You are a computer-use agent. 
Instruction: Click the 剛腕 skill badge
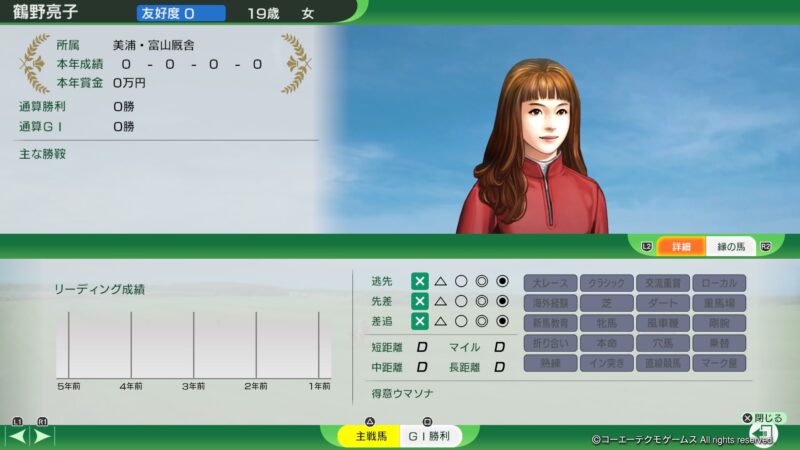pyautogui.click(x=719, y=323)
